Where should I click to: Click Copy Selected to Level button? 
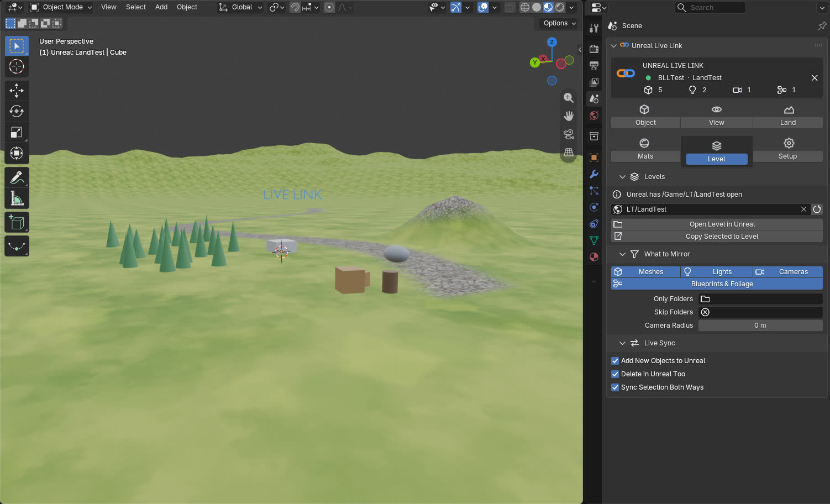[717, 237]
